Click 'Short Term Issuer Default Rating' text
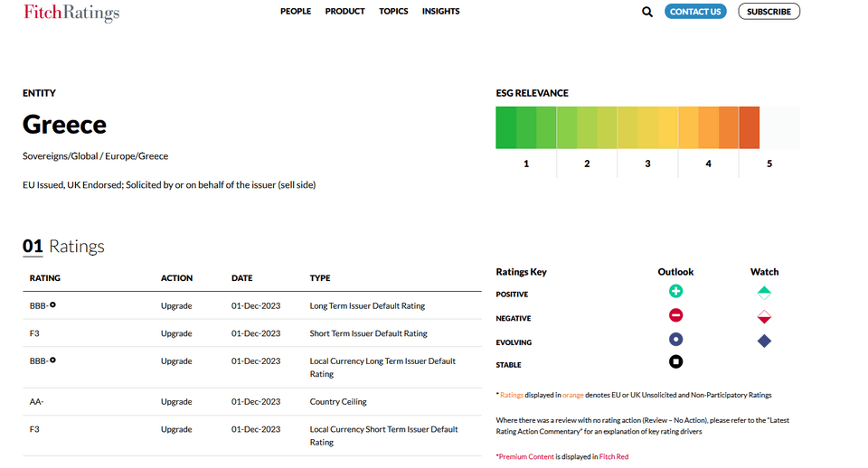Viewport: 868px width, 468px height. pos(368,333)
